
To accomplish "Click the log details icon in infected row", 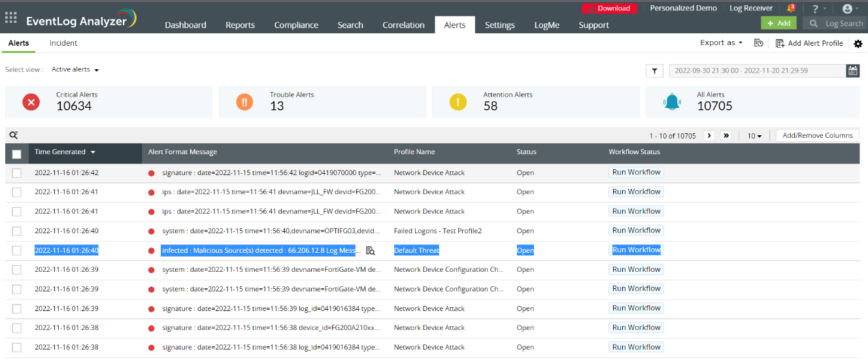I will pos(370,250).
